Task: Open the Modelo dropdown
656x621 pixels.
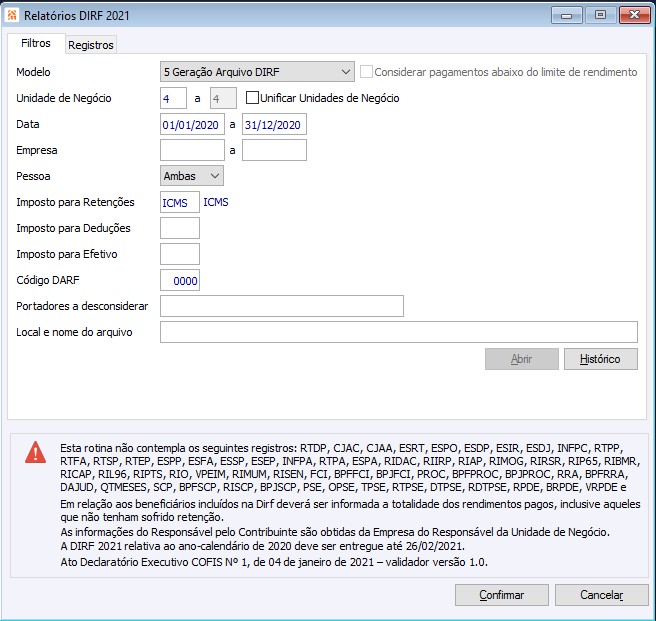Action: pos(257,72)
